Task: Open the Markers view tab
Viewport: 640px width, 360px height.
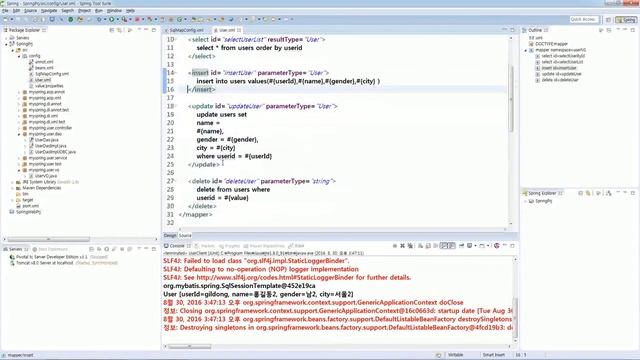Action: [x=205, y=246]
